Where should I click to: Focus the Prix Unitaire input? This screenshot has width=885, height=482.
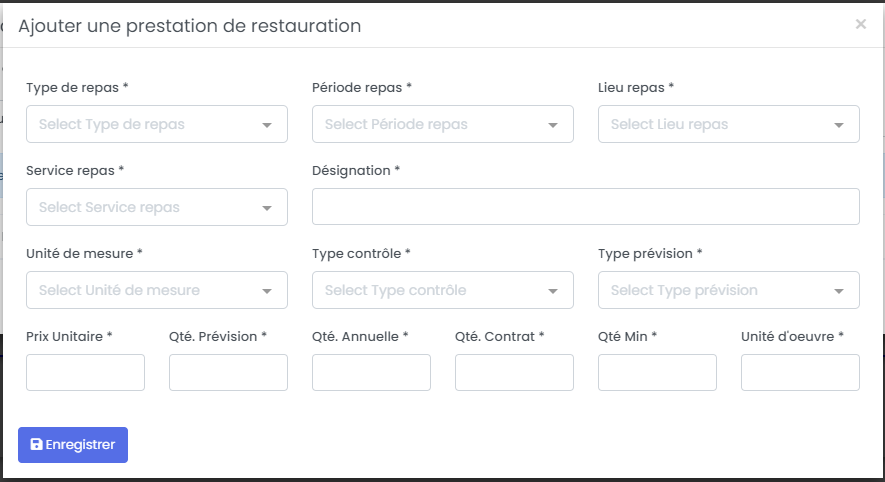(85, 373)
